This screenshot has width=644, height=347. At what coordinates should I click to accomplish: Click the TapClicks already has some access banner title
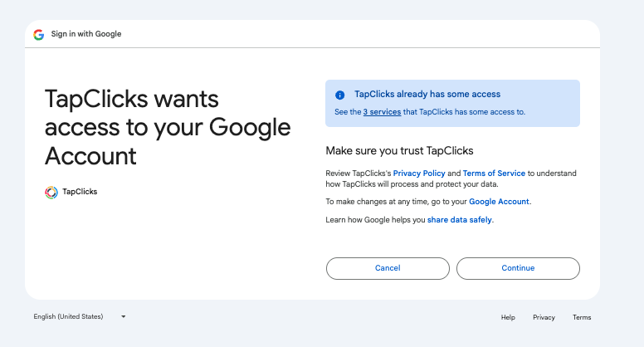(427, 94)
